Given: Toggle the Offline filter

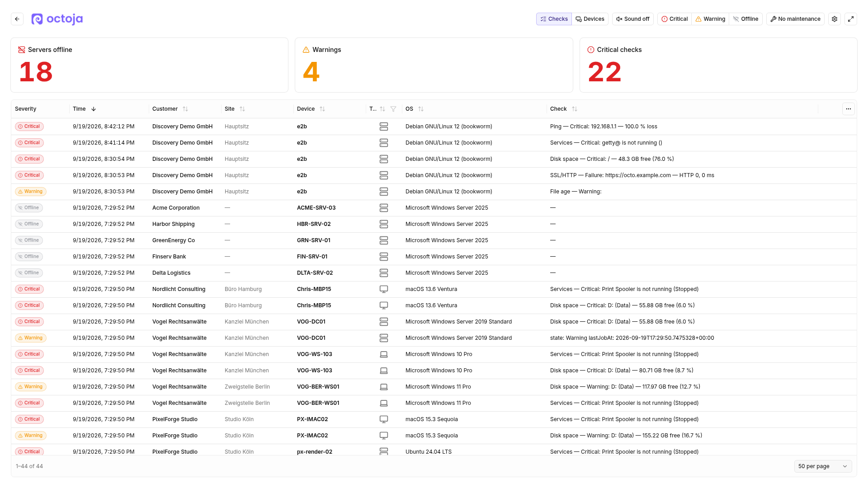Looking at the screenshot, I should click(745, 19).
